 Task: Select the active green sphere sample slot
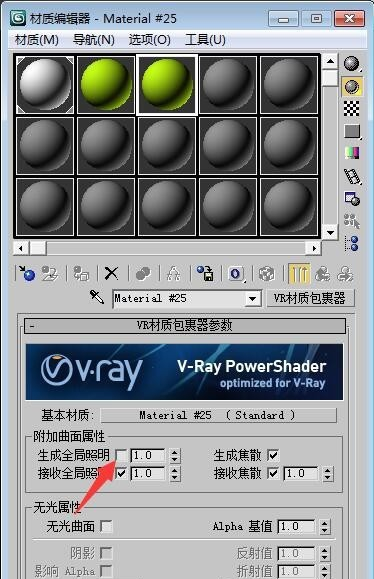[x=167, y=85]
